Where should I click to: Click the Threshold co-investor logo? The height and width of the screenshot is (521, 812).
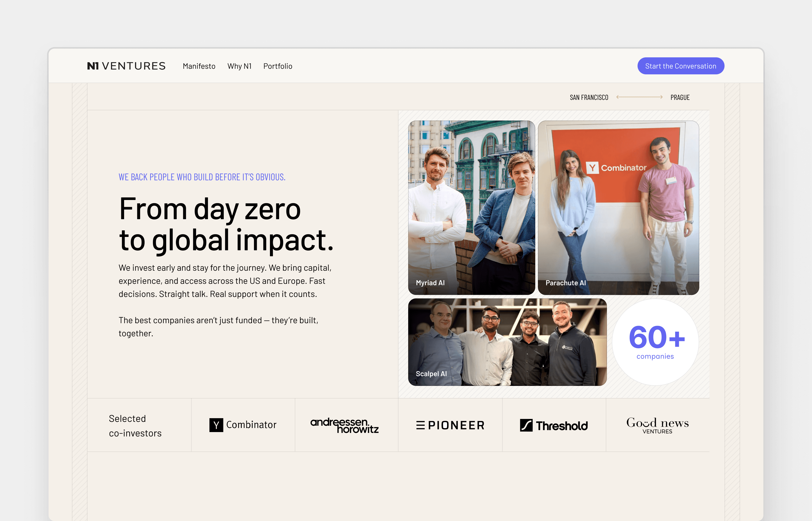tap(554, 425)
